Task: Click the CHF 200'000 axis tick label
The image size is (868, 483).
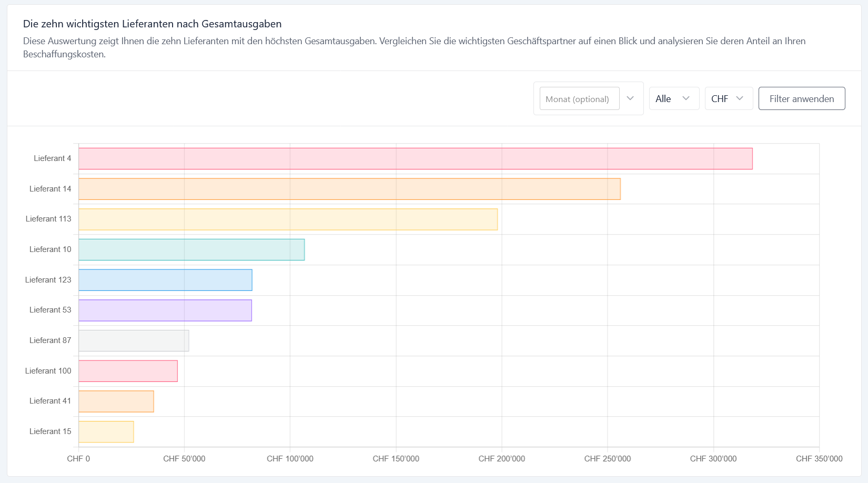Action: (x=501, y=459)
